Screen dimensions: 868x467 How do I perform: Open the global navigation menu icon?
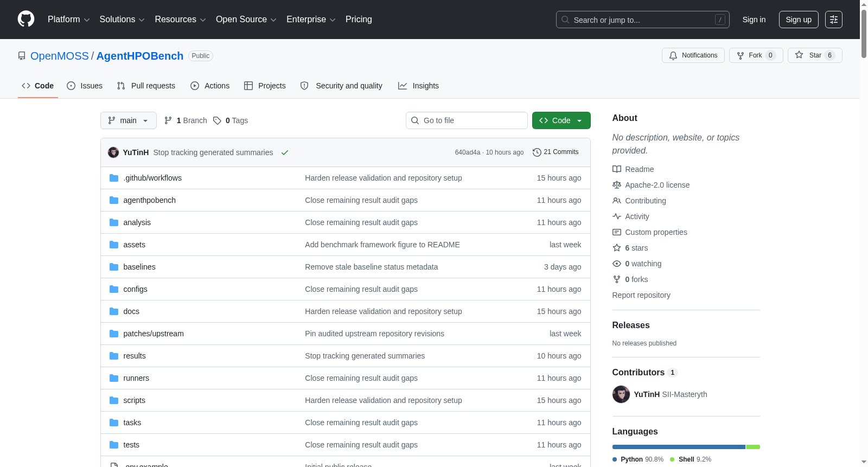point(834,20)
